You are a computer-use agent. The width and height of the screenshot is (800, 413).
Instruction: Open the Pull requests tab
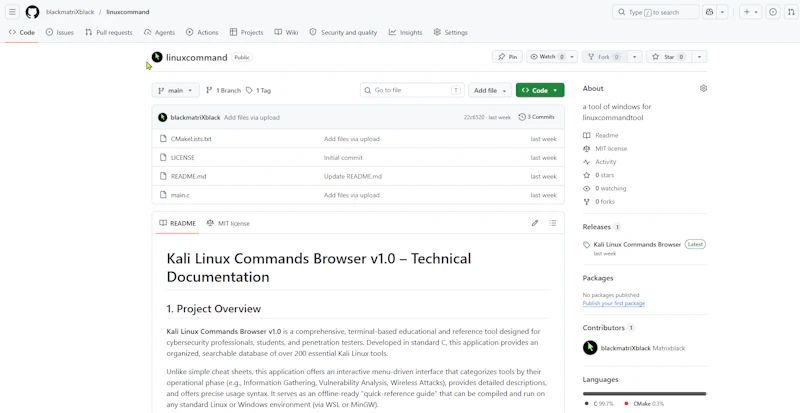tap(108, 32)
